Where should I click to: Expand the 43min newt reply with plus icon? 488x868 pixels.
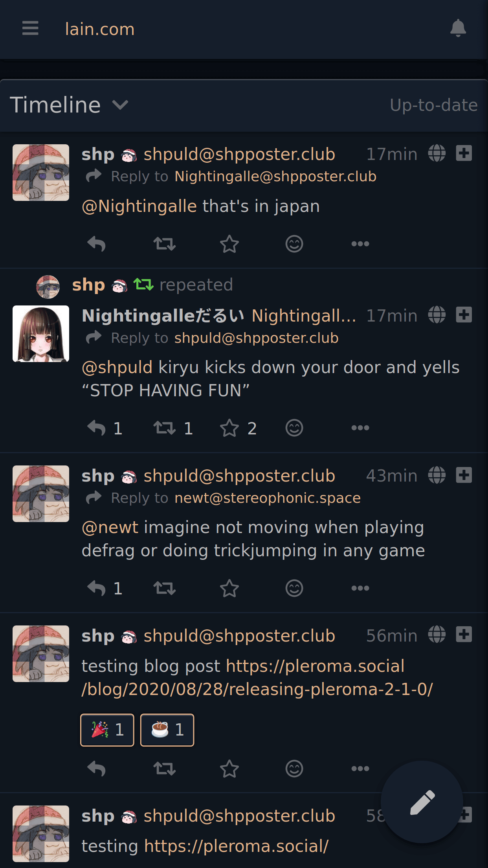pyautogui.click(x=464, y=474)
